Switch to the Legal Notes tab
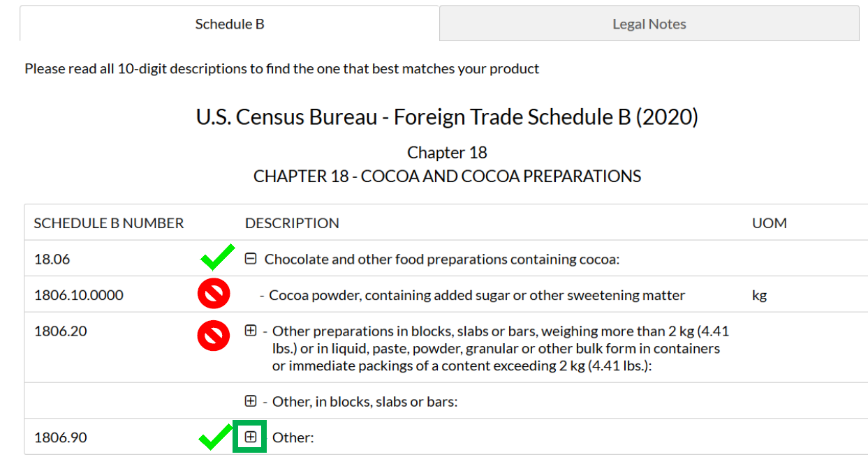The image size is (868, 466). 649,24
